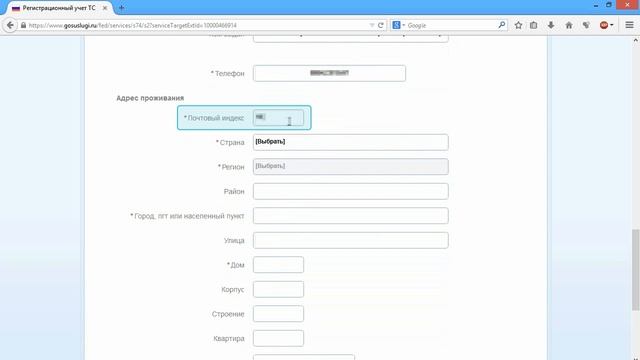Click the Строение input field

pos(278,313)
